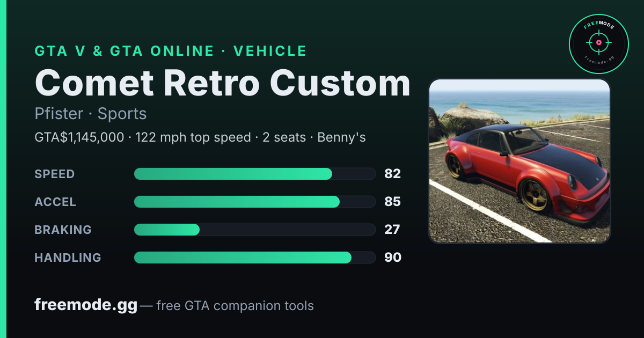The image size is (644, 338).
Task: Click the BRAKING label
Action: [x=63, y=230]
